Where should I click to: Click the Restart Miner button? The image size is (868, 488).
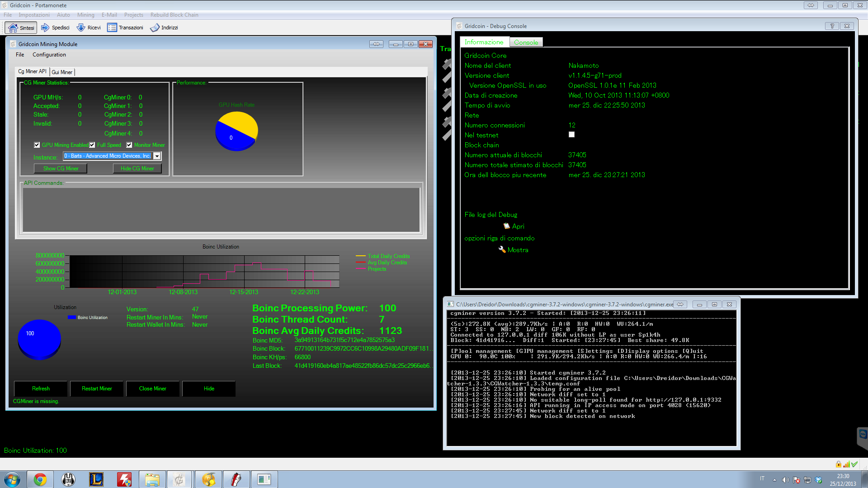97,389
